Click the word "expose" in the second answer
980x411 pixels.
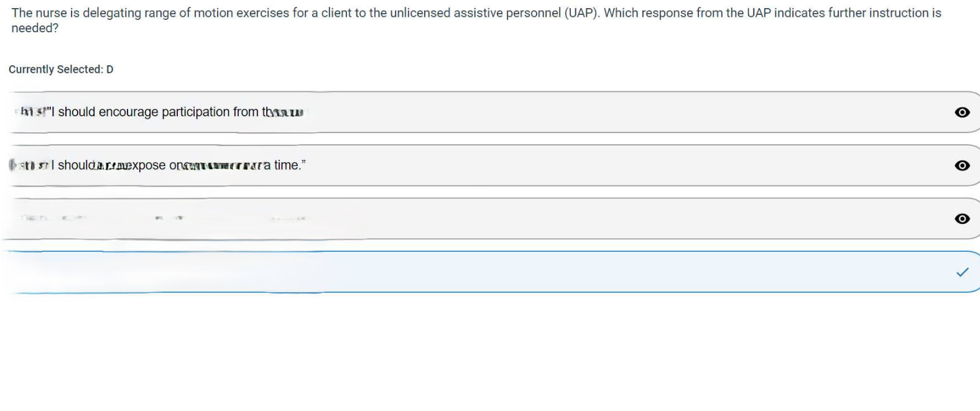[148, 165]
